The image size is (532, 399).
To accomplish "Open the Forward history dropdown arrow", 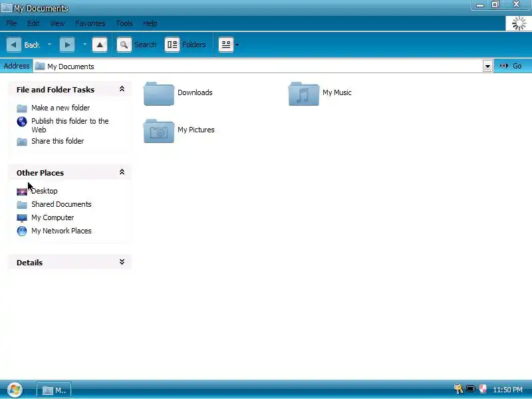I will 84,45.
